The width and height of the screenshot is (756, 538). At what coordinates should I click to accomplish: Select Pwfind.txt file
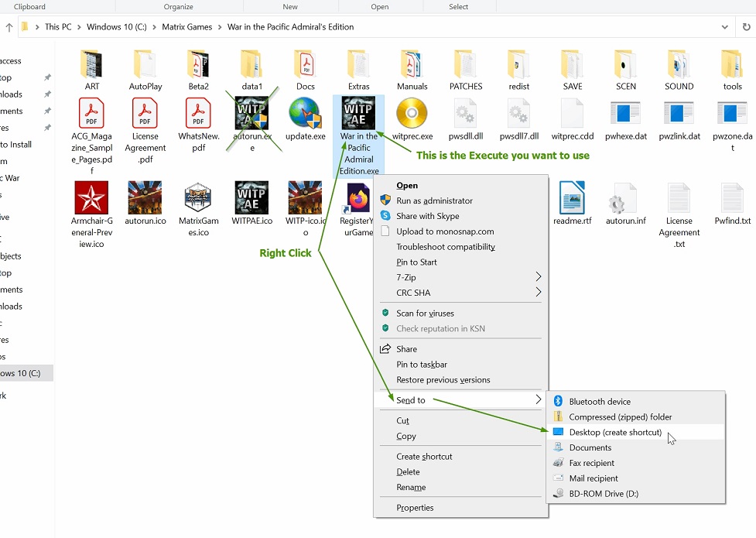tap(732, 203)
